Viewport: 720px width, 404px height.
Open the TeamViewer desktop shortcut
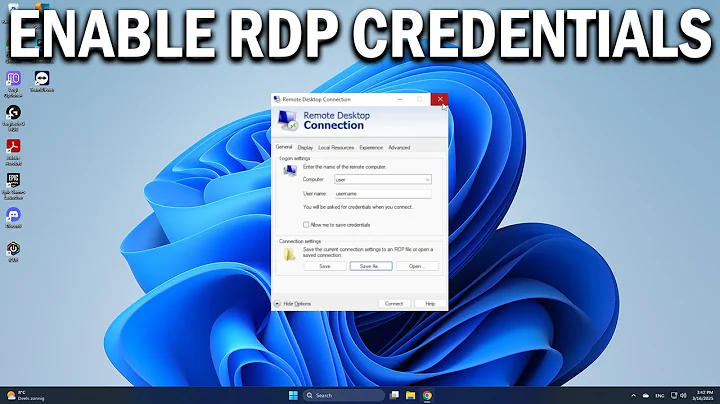click(42, 81)
